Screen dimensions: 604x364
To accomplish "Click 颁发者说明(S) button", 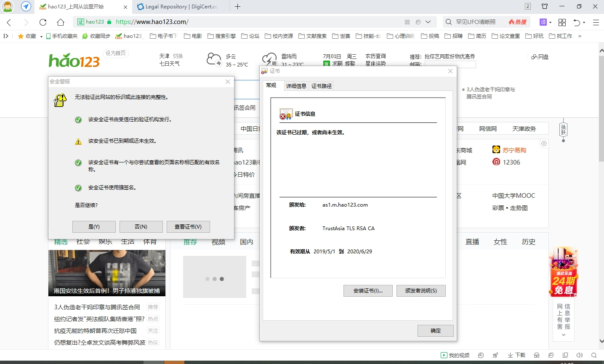I will tap(421, 291).
